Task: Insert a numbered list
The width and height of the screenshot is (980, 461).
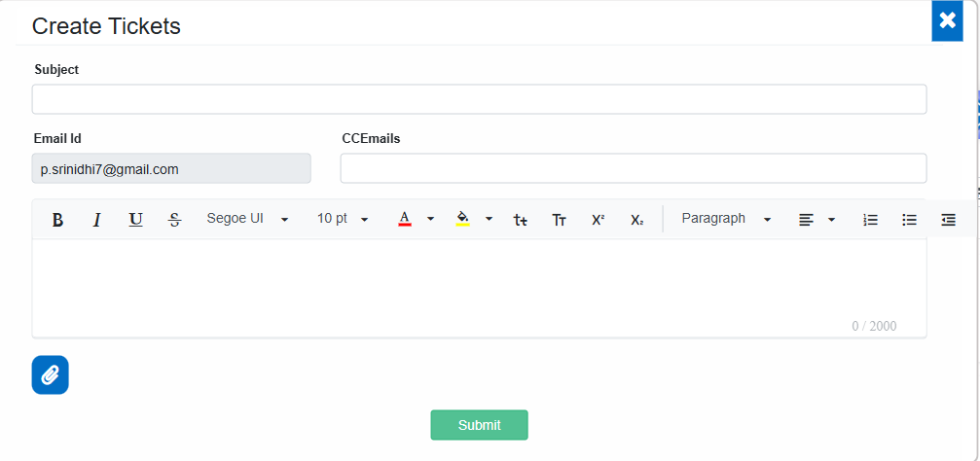Action: 871,220
